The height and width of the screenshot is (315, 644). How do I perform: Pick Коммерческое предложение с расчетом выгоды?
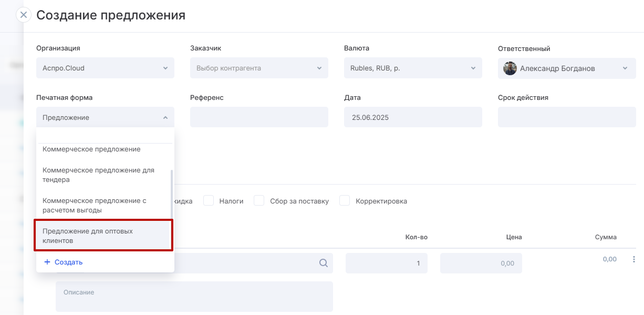point(95,206)
